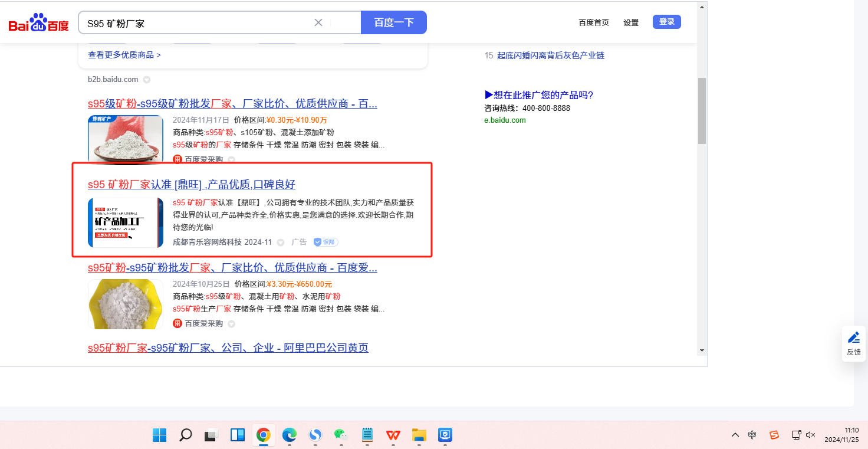Expand the arrow beside 成都青乐容网络科技 2024-11

point(281,242)
